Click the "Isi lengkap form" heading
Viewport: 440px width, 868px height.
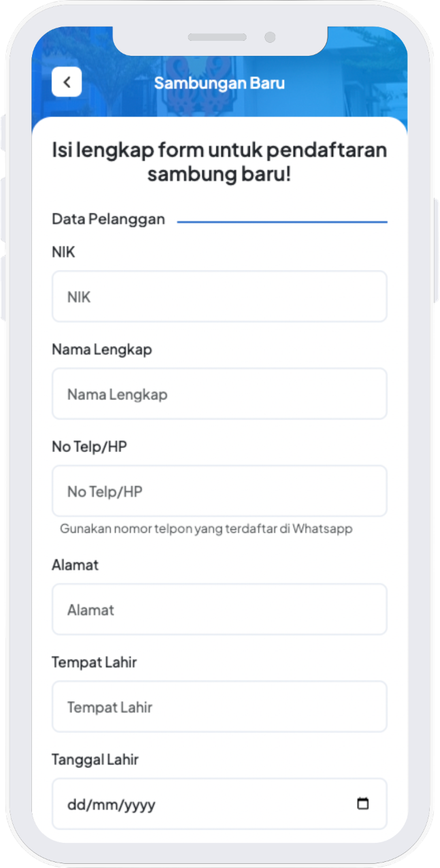pos(219,161)
